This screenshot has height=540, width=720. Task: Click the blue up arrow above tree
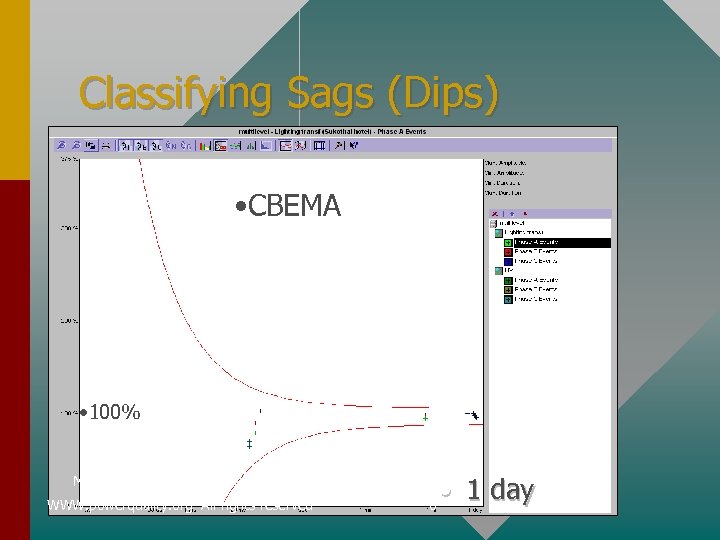coord(512,214)
